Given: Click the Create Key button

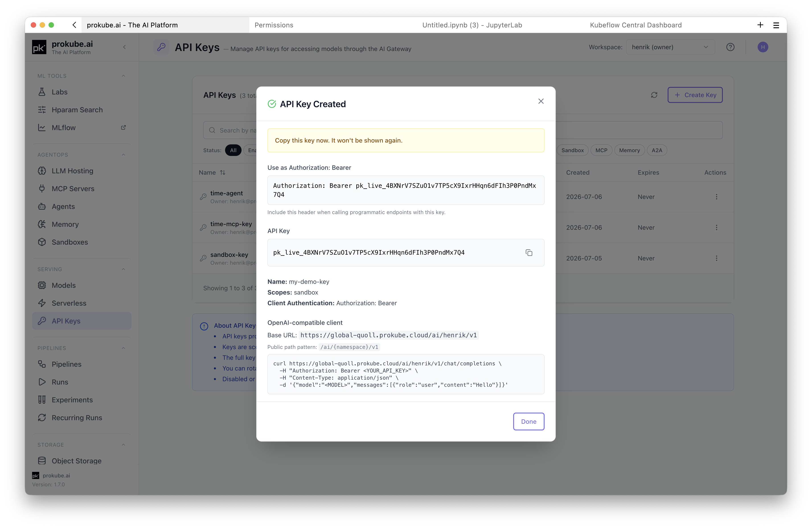Looking at the screenshot, I should 695,95.
